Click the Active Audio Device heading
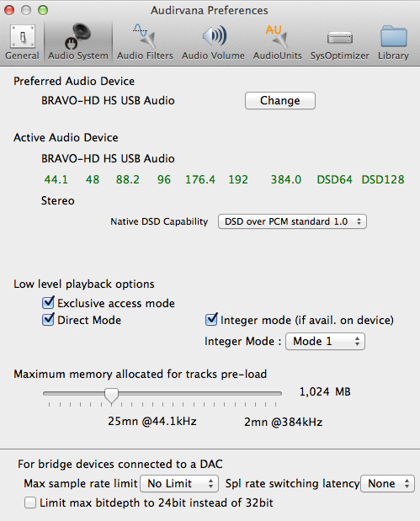Viewport: 420px width, 521px height. click(x=66, y=137)
